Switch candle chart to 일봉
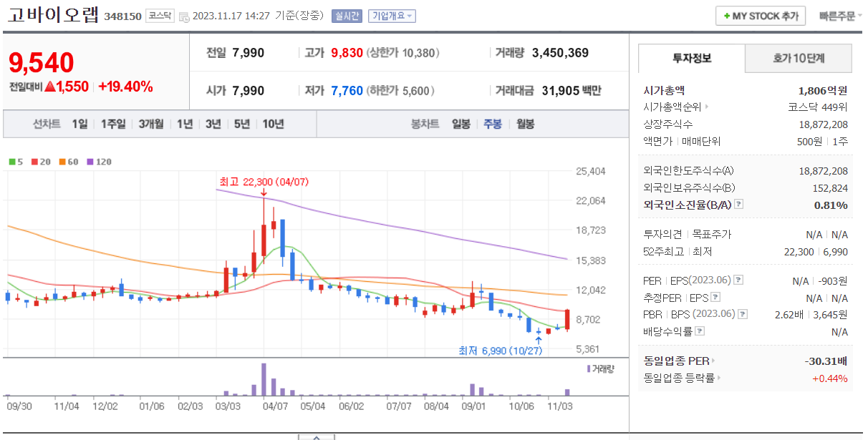 [461, 124]
